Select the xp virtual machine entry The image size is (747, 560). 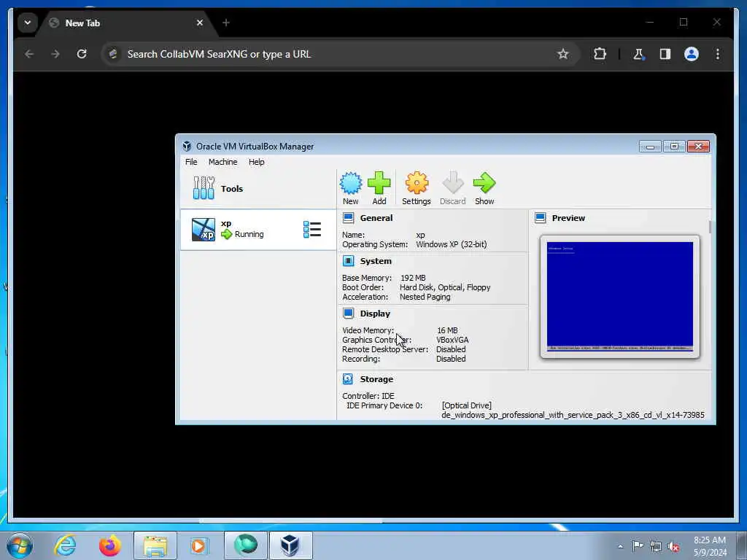[258, 230]
